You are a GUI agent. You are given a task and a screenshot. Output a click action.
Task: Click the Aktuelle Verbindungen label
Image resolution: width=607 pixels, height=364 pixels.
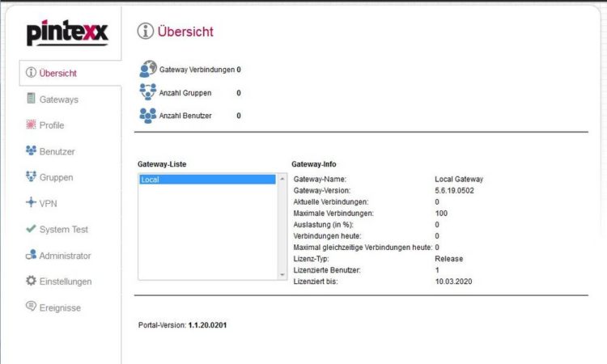[331, 202]
